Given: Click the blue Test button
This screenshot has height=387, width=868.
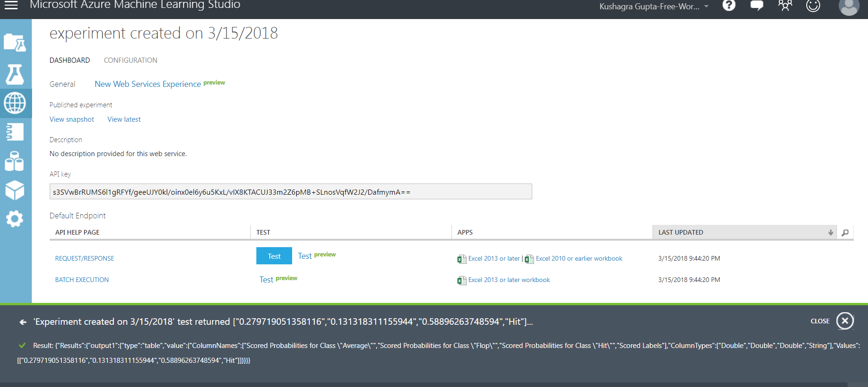Looking at the screenshot, I should (274, 256).
